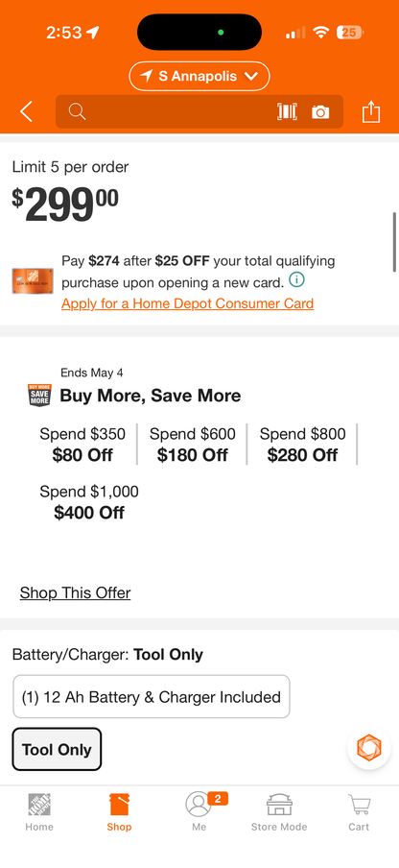The height and width of the screenshot is (868, 399).
Task: Select 12 Ah Battery & Charger Included option
Action: (x=152, y=696)
